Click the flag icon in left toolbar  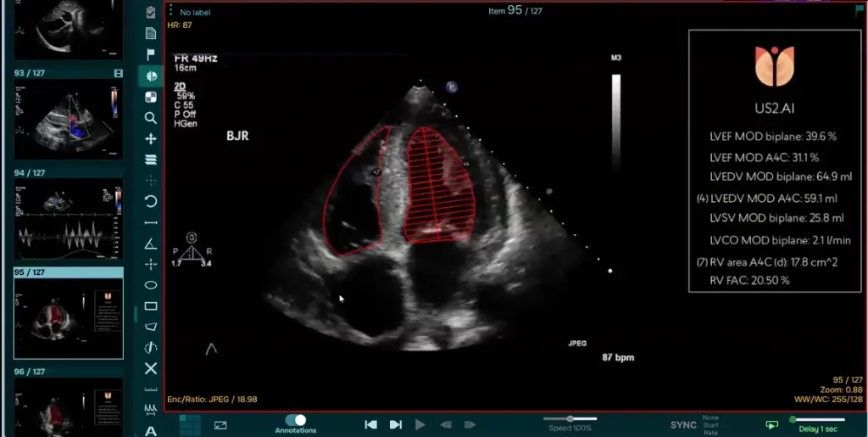(x=151, y=54)
